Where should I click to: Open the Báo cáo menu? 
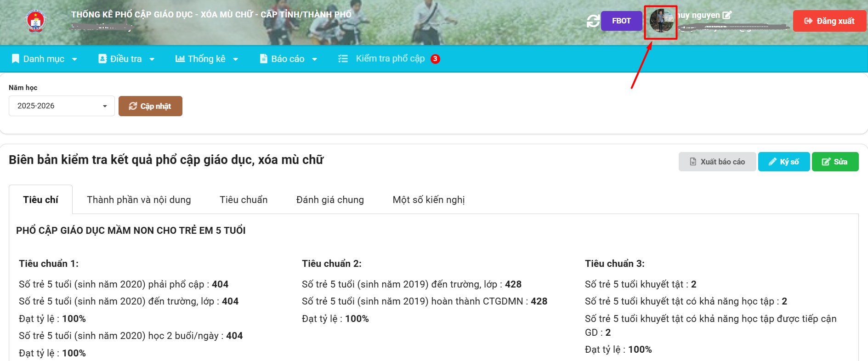click(288, 59)
